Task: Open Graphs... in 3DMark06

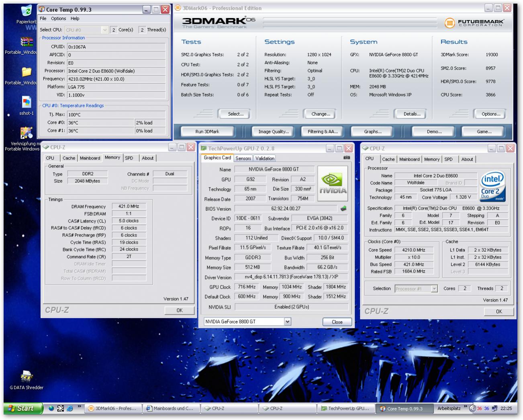Action: pos(373,132)
